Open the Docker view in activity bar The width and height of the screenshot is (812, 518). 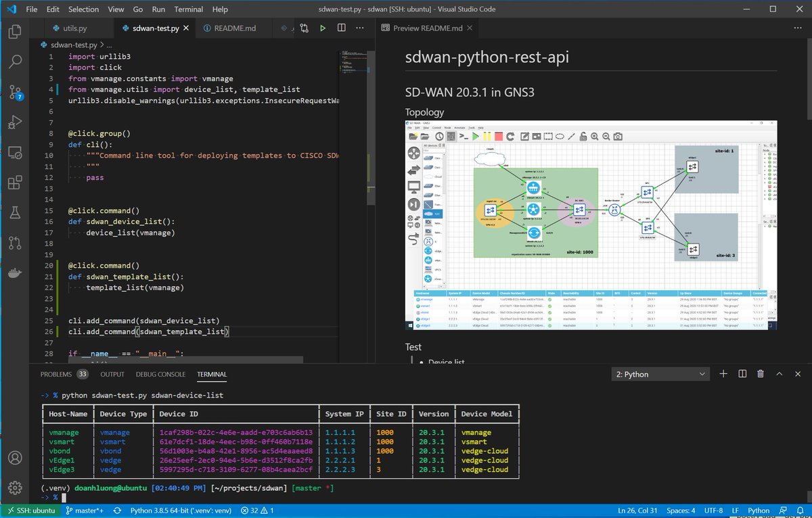15,274
